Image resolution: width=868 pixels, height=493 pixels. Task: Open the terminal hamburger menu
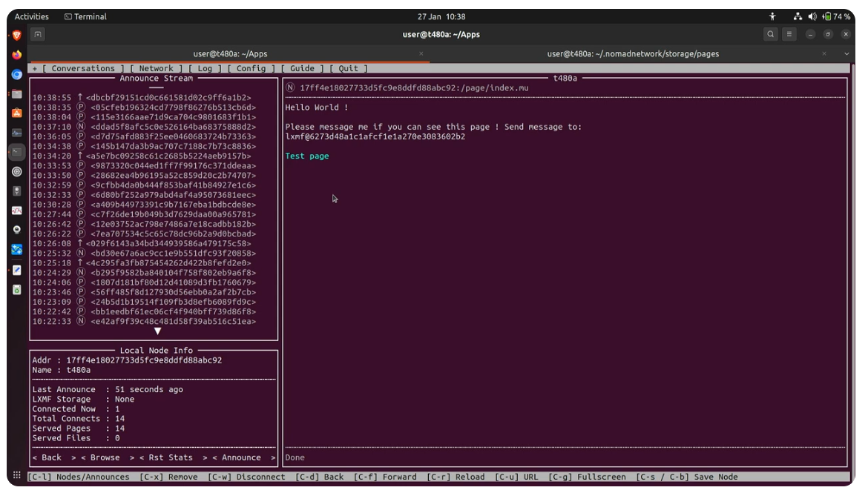pyautogui.click(x=789, y=34)
